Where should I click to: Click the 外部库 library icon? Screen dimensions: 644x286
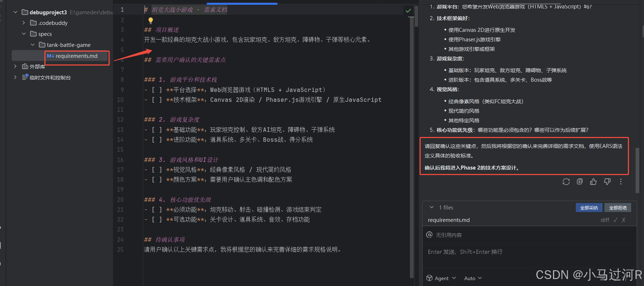pyautogui.click(x=25, y=66)
